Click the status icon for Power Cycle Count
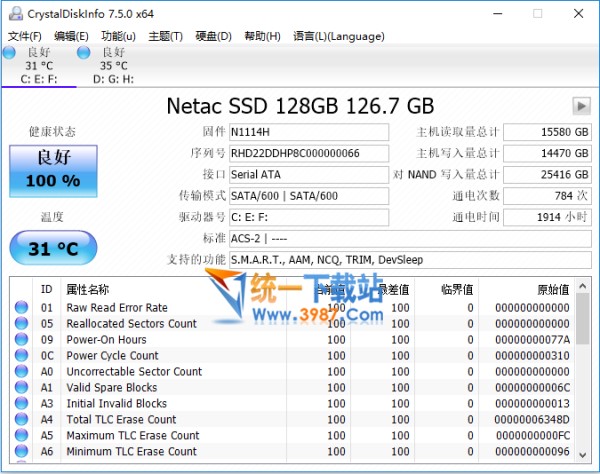 pyautogui.click(x=21, y=355)
